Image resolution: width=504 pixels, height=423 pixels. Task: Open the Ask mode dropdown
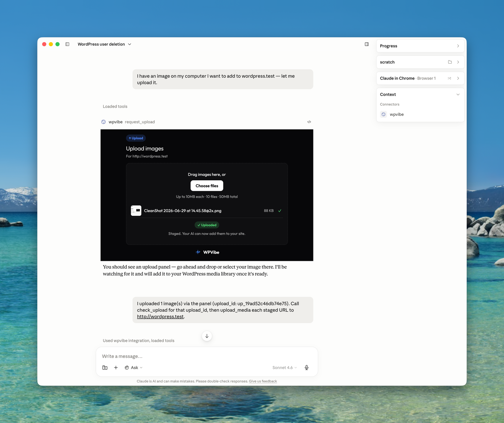134,368
